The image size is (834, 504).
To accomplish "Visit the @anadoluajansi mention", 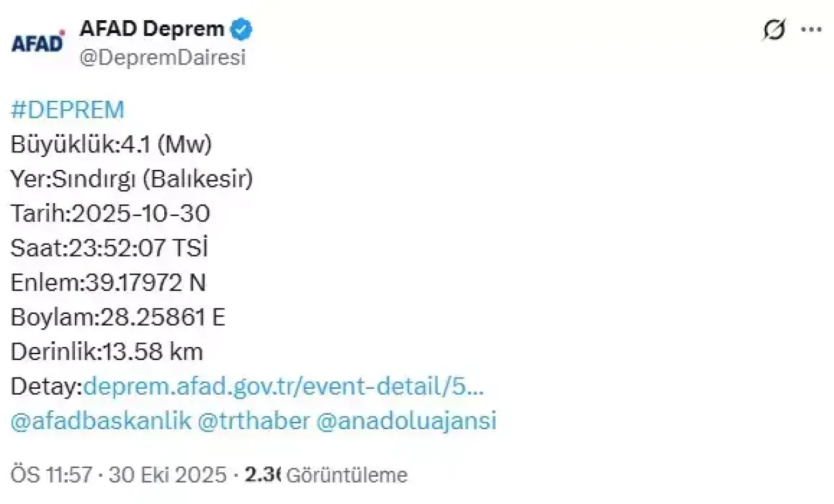I will click(x=406, y=421).
